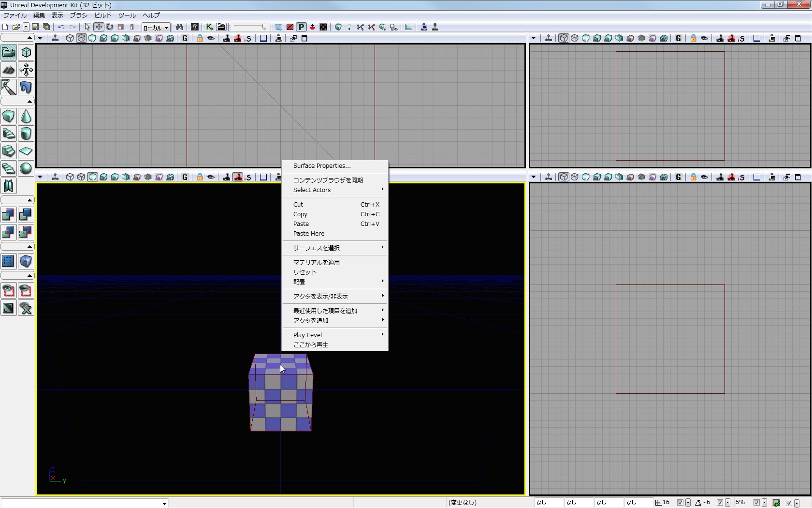Click the save disk icon in toolbar
This screenshot has width=812, height=508.
click(x=35, y=27)
